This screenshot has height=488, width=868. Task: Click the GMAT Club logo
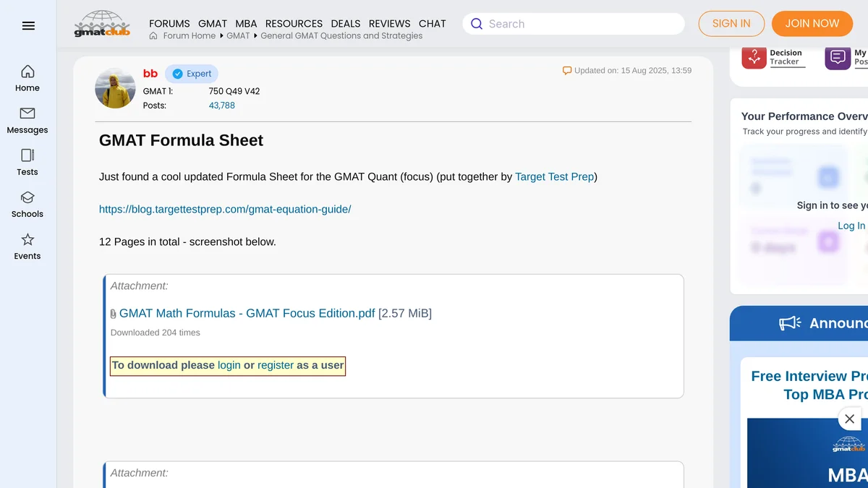point(102,24)
